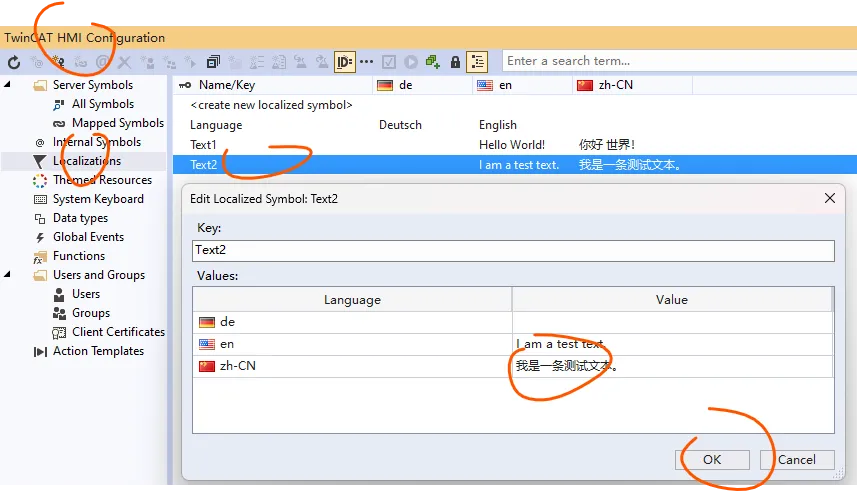Select the highlighted Text2 row
857x492 pixels.
coord(515,165)
